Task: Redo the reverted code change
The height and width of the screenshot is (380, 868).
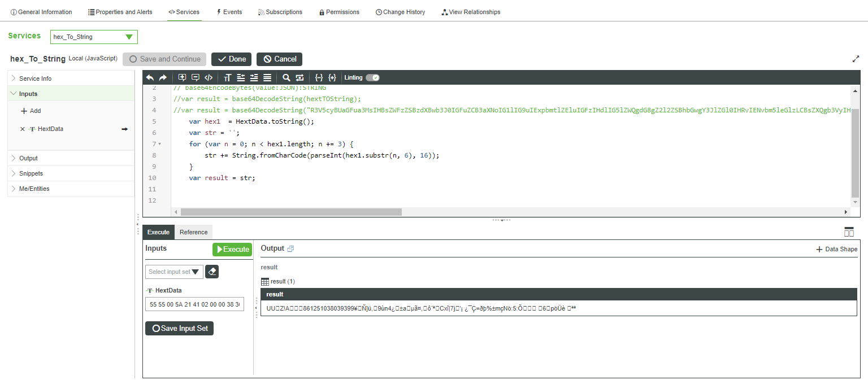Action: point(163,77)
